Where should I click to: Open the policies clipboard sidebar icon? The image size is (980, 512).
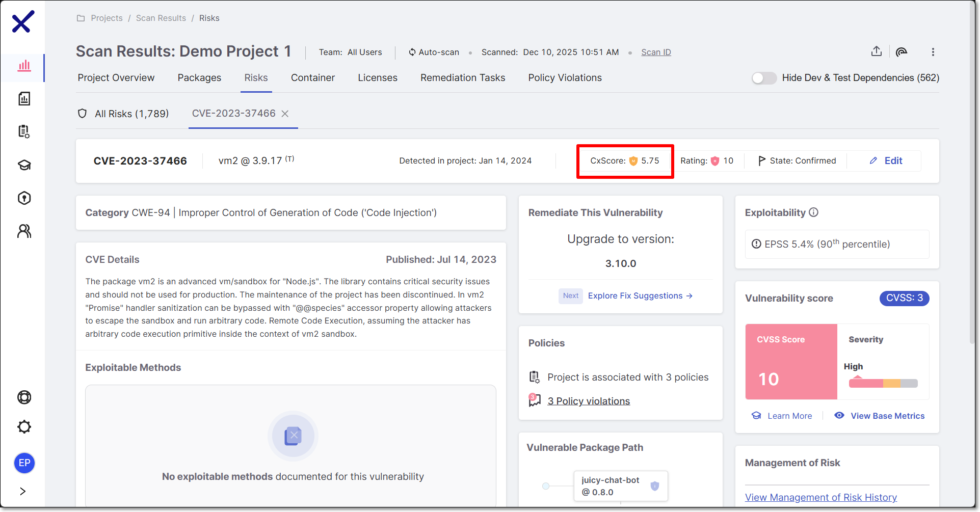[24, 131]
